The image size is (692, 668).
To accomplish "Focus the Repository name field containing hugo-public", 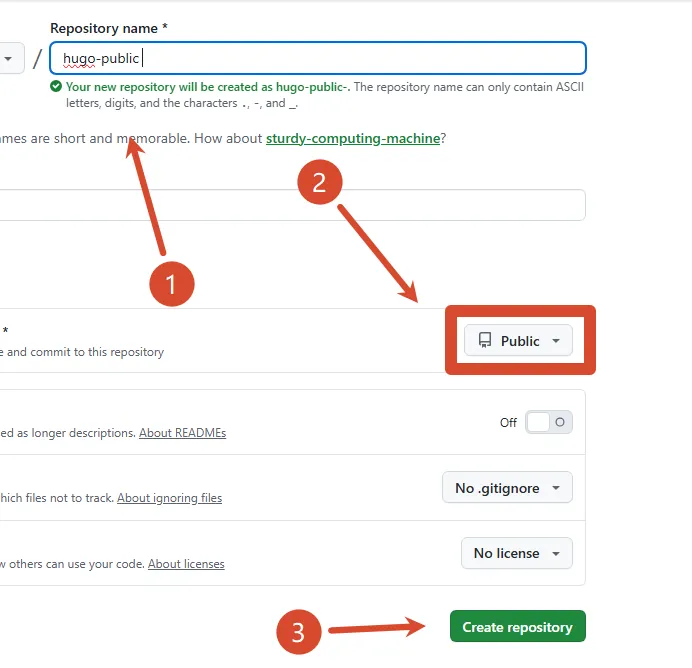I will (318, 58).
